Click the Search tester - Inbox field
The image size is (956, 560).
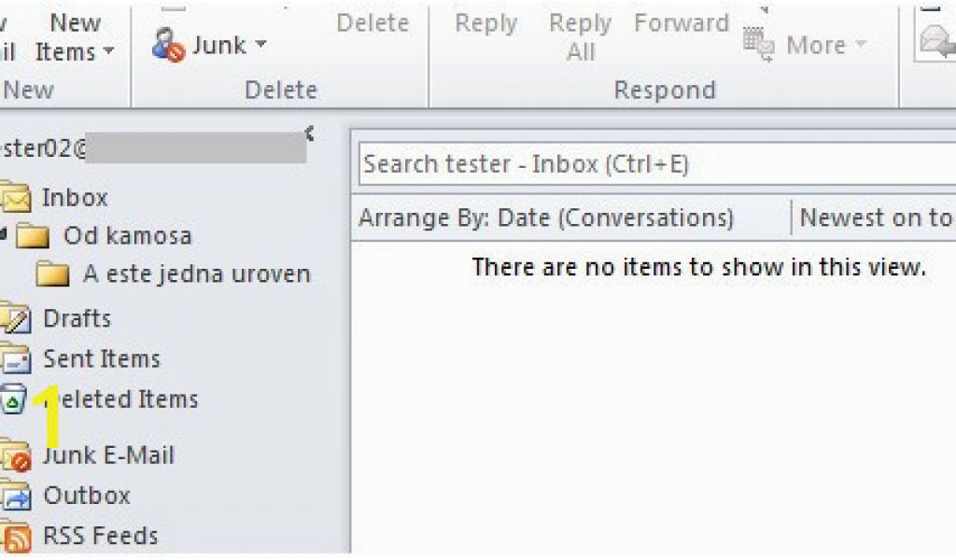point(657,164)
